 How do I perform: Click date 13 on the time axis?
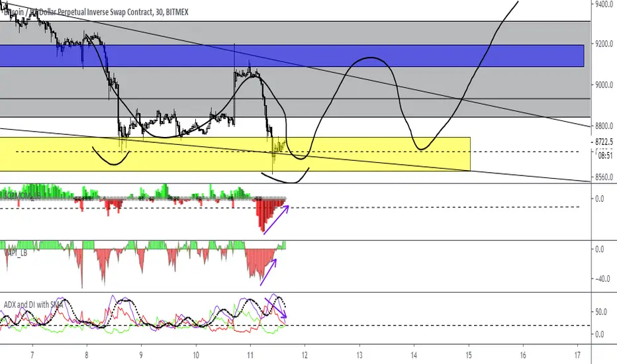(359, 355)
